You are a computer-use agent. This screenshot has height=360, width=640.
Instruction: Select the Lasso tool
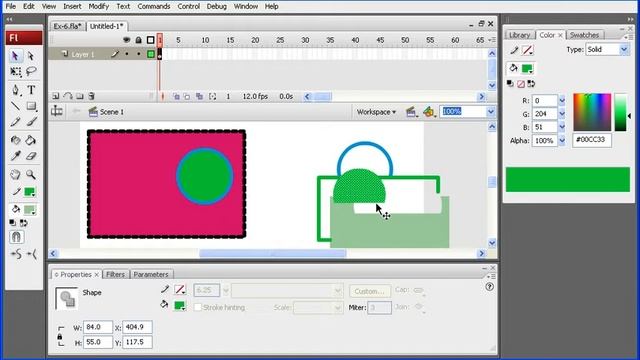coord(31,72)
